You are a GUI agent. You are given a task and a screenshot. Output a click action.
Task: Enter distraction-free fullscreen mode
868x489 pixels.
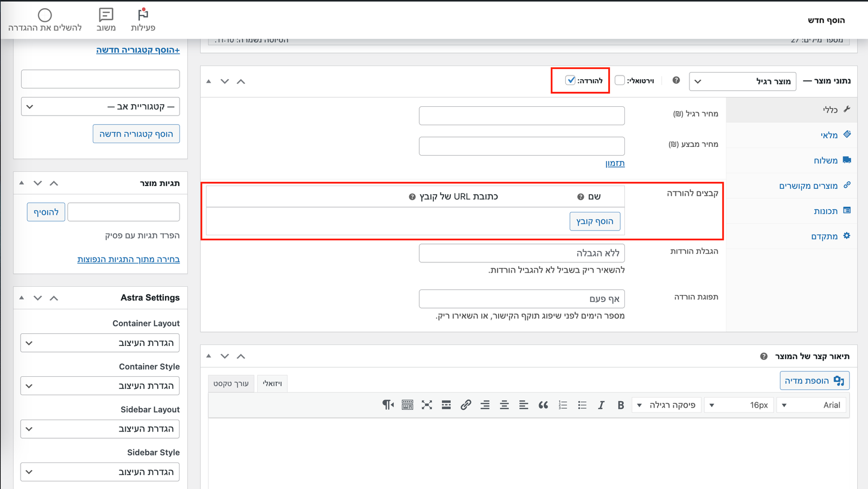pos(427,405)
